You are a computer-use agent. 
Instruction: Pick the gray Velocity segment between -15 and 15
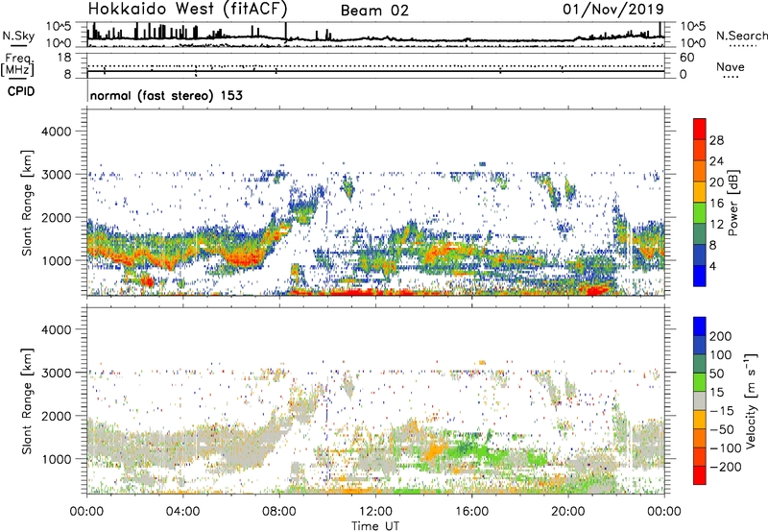[x=700, y=400]
